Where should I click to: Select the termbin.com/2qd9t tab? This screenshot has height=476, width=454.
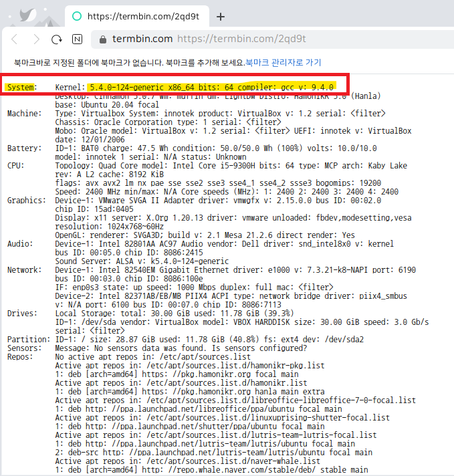pyautogui.click(x=137, y=16)
